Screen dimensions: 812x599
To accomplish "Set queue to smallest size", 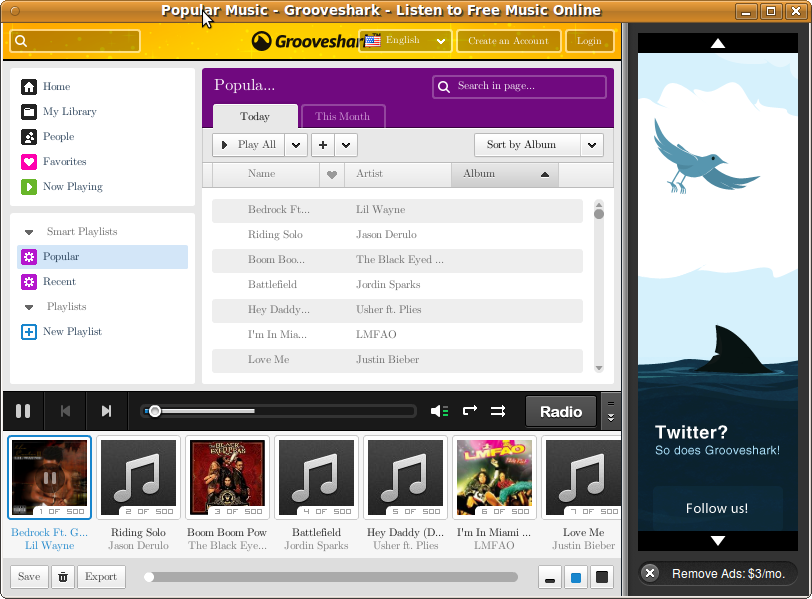I will [x=550, y=578].
